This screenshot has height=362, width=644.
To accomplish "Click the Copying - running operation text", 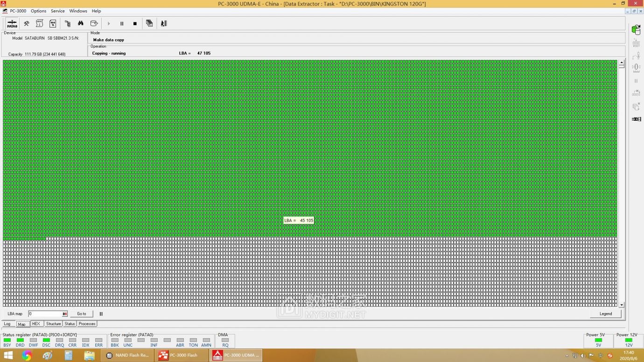I will coord(109,53).
